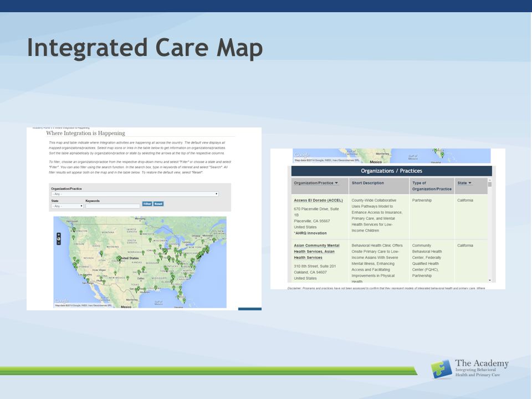The height and width of the screenshot is (399, 532).
Task: Click the map zoom-out minus button
Action: [x=59, y=243]
